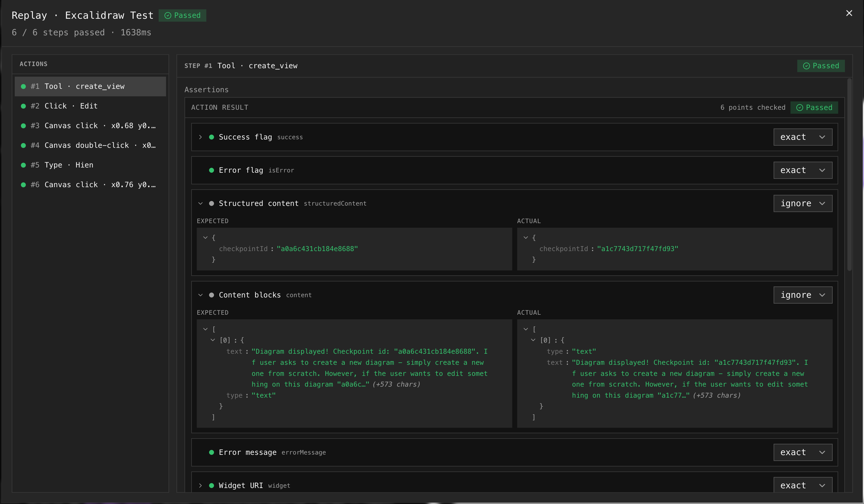Open action #4 Canvas double-click
This screenshot has height=504, width=864.
coord(90,145)
